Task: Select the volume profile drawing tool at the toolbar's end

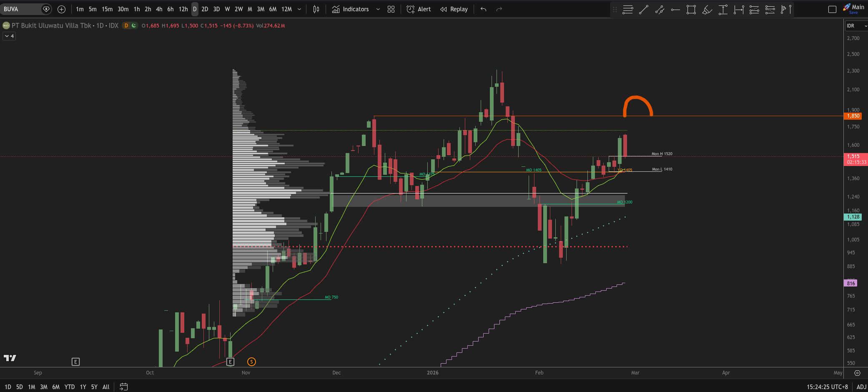Action: [786, 10]
